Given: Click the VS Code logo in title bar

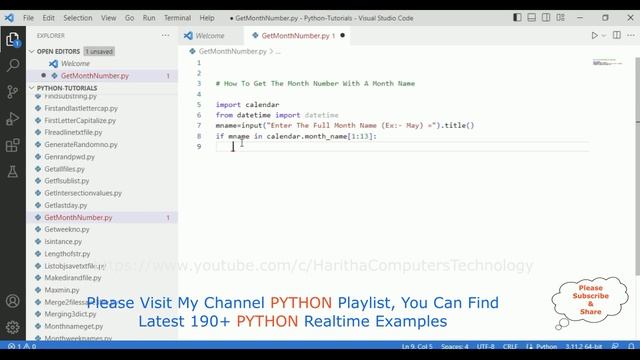Looking at the screenshot, I should (9, 18).
